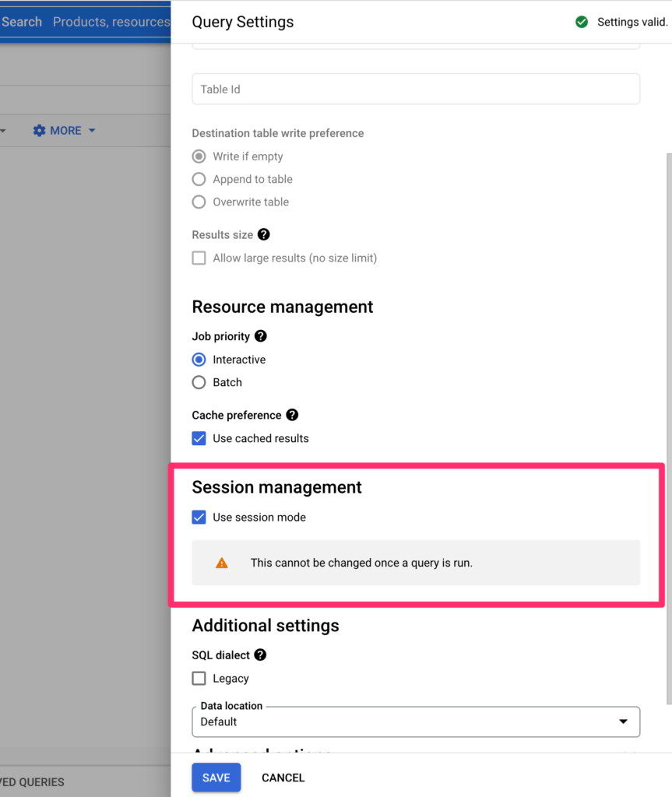Click the Job priority help icon
672x797 pixels.
[261, 336]
